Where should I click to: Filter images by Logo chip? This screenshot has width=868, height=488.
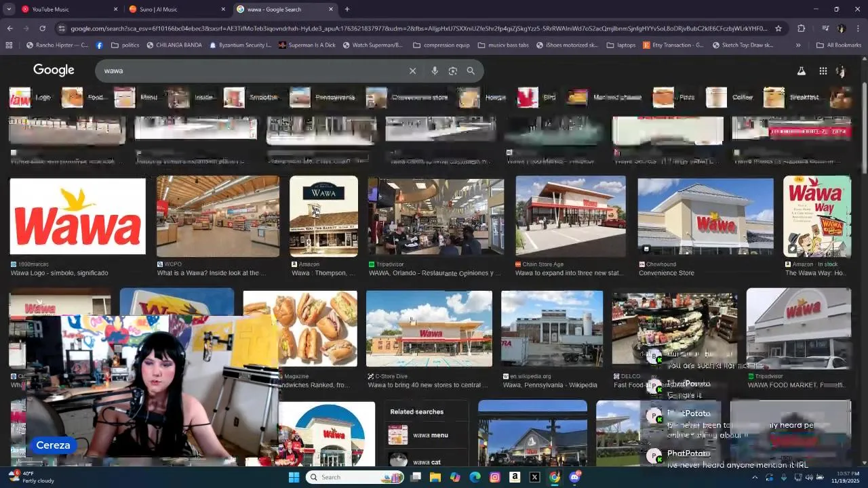click(x=31, y=98)
